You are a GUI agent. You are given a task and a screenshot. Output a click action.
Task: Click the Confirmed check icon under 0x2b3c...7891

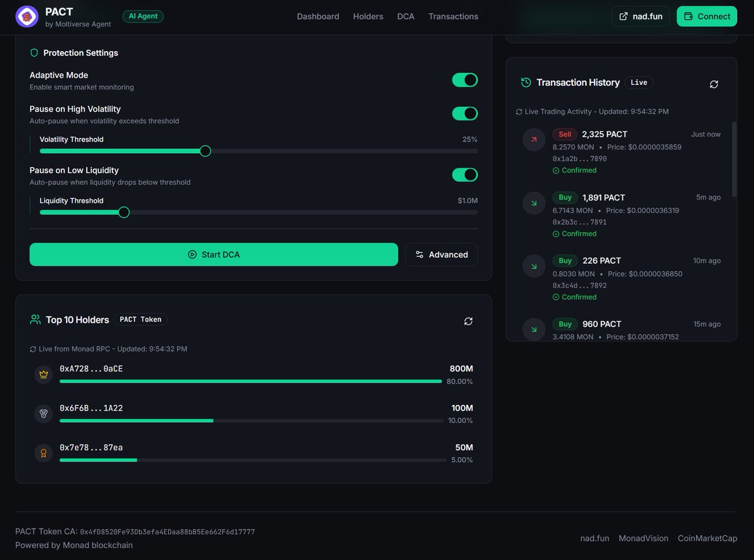tap(556, 234)
